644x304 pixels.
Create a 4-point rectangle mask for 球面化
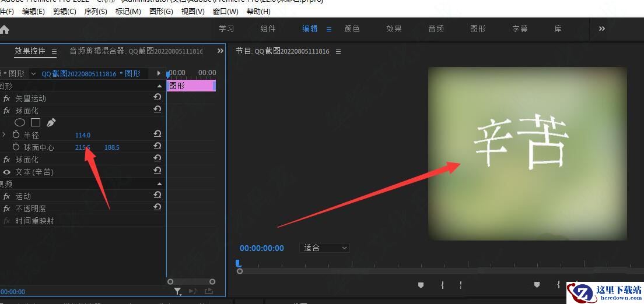36,122
